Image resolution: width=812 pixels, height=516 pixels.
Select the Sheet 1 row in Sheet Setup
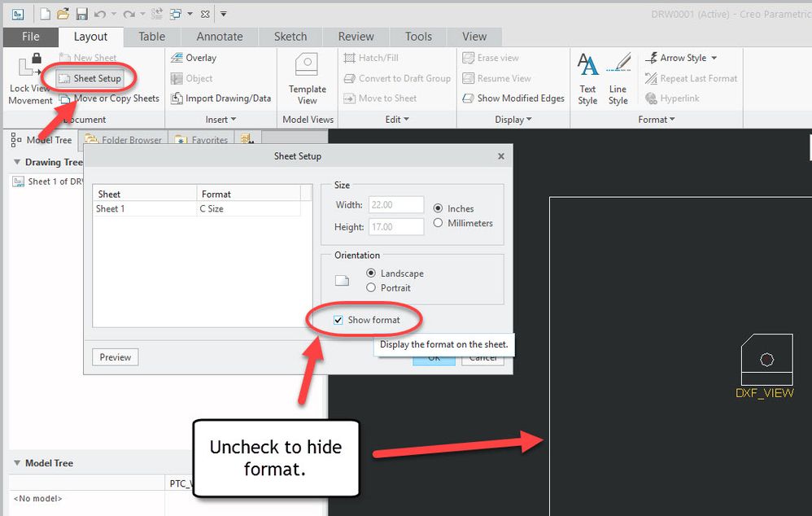(x=197, y=209)
